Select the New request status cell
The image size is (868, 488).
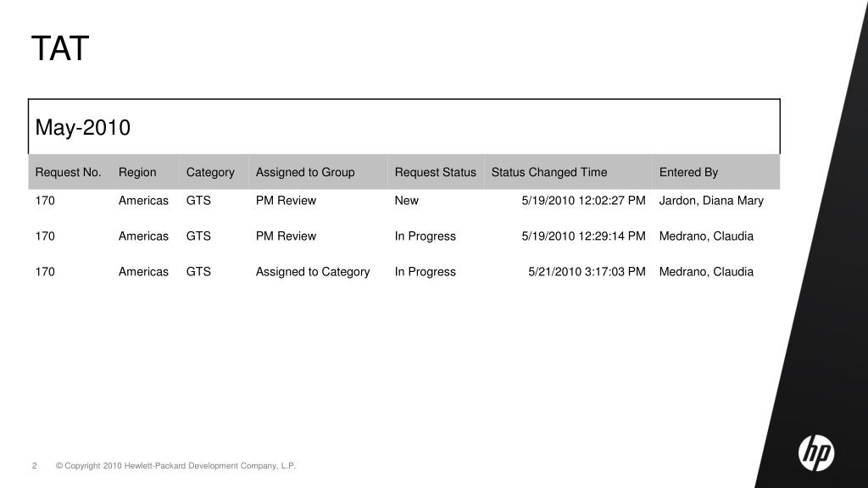(x=406, y=200)
